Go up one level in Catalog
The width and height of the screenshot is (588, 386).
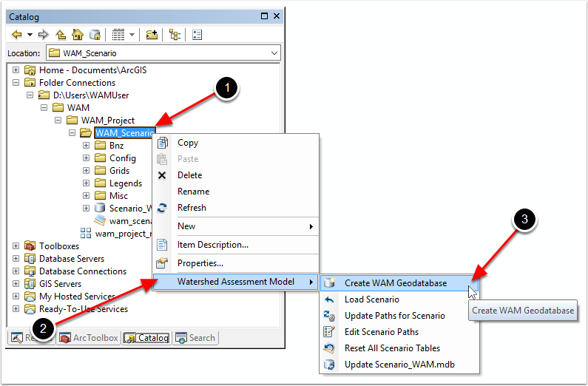61,35
